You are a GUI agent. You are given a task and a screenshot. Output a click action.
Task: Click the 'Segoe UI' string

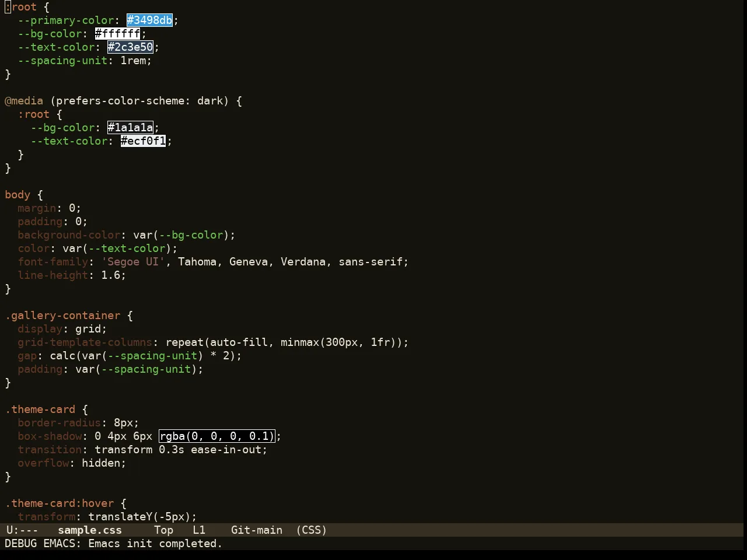(134, 262)
